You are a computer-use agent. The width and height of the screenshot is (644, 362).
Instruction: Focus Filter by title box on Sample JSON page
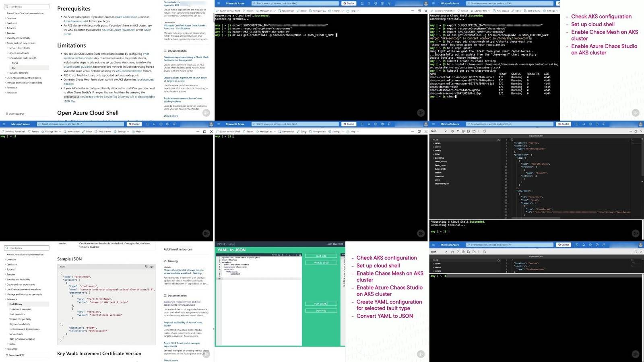click(x=27, y=248)
